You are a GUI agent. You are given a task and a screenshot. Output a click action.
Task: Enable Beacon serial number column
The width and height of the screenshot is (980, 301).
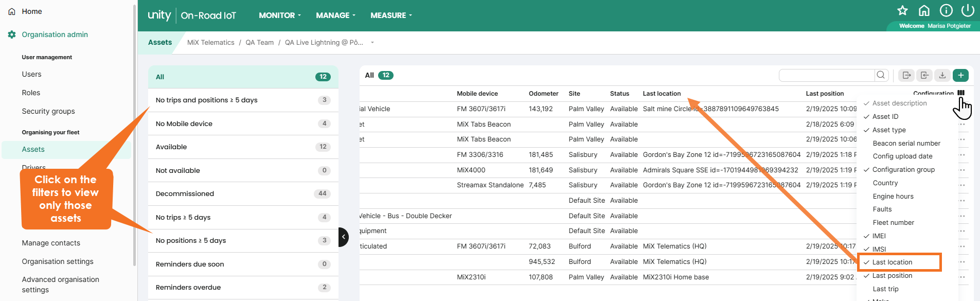pos(906,144)
